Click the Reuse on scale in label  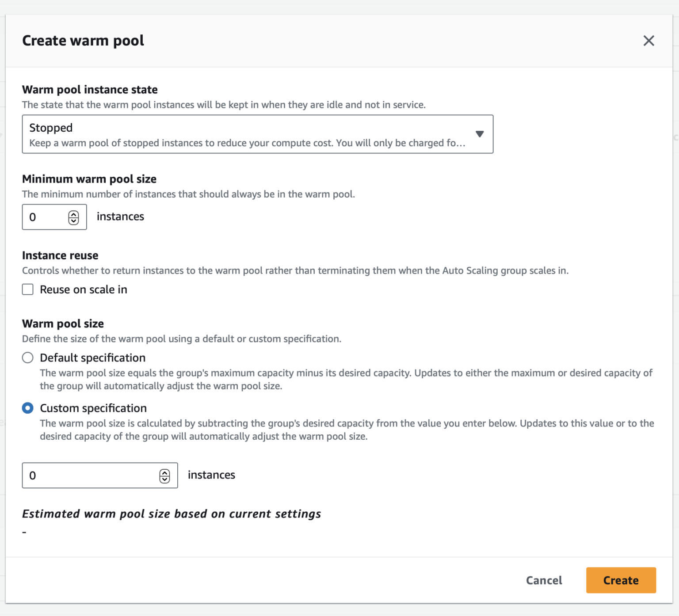(83, 289)
